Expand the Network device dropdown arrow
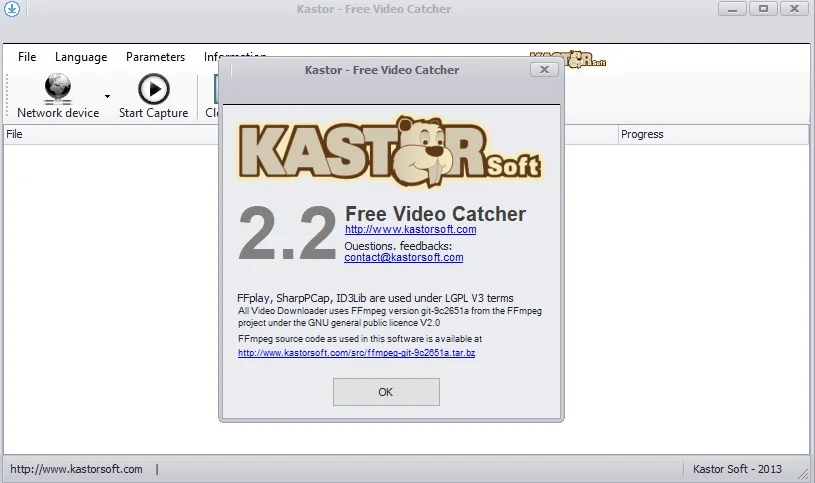Viewport: 815px width, 483px height. [x=107, y=96]
